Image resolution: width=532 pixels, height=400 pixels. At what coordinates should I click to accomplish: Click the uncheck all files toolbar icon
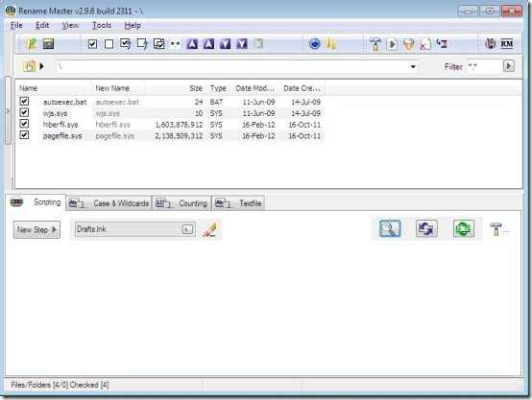tap(109, 44)
